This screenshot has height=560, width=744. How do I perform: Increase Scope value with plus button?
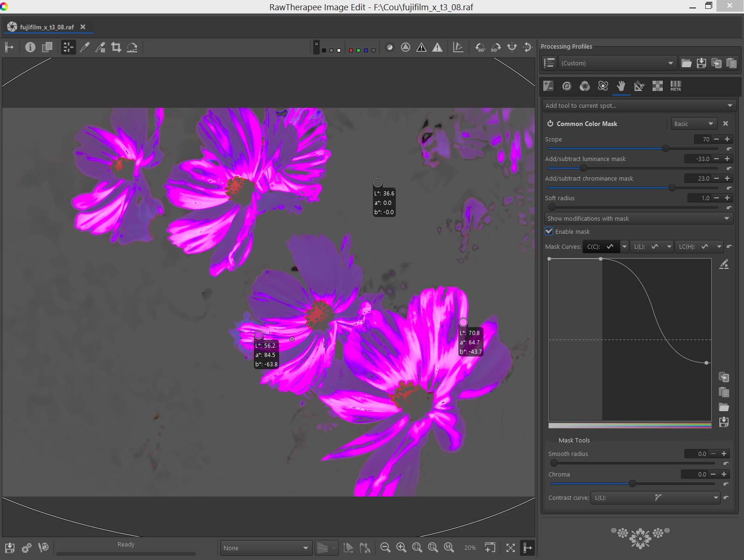(x=727, y=139)
